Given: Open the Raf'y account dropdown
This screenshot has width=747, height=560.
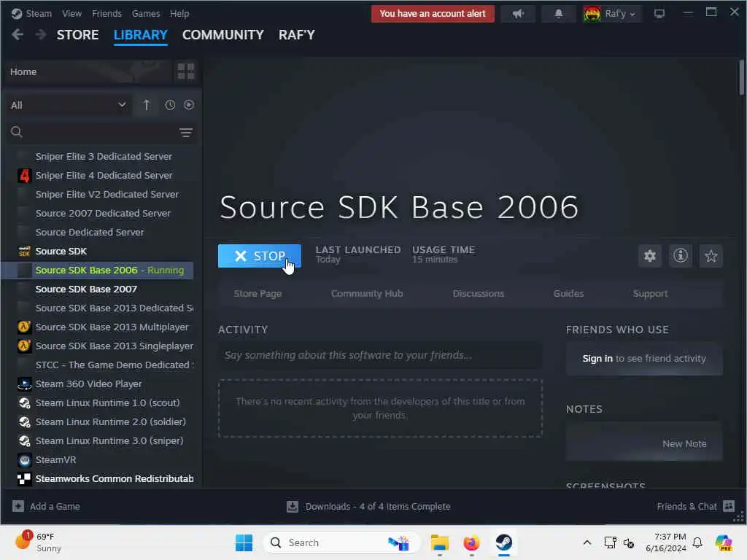Looking at the screenshot, I should (612, 14).
